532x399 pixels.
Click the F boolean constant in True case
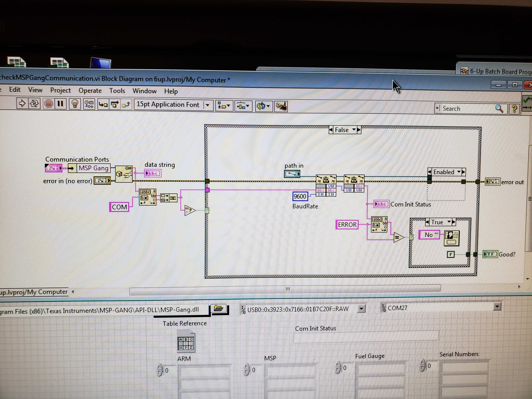click(x=450, y=254)
